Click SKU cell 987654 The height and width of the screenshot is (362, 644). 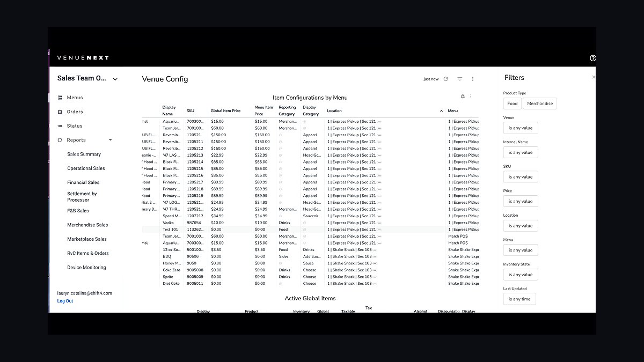pyautogui.click(x=194, y=223)
